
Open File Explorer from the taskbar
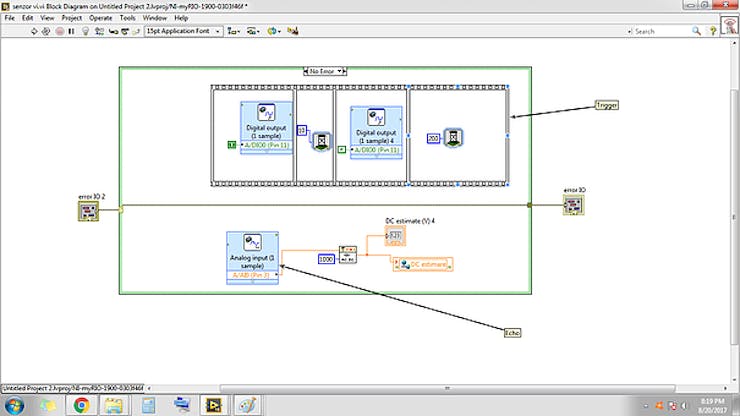pyautogui.click(x=113, y=405)
